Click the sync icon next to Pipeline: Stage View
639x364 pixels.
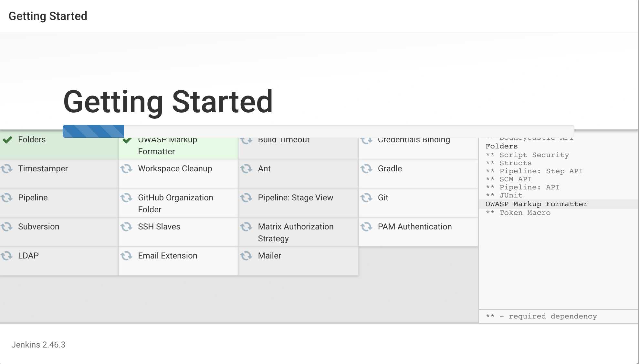point(246,197)
